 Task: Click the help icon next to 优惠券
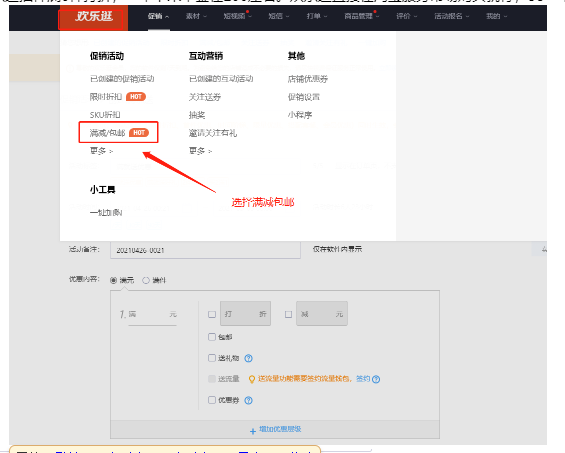click(249, 400)
